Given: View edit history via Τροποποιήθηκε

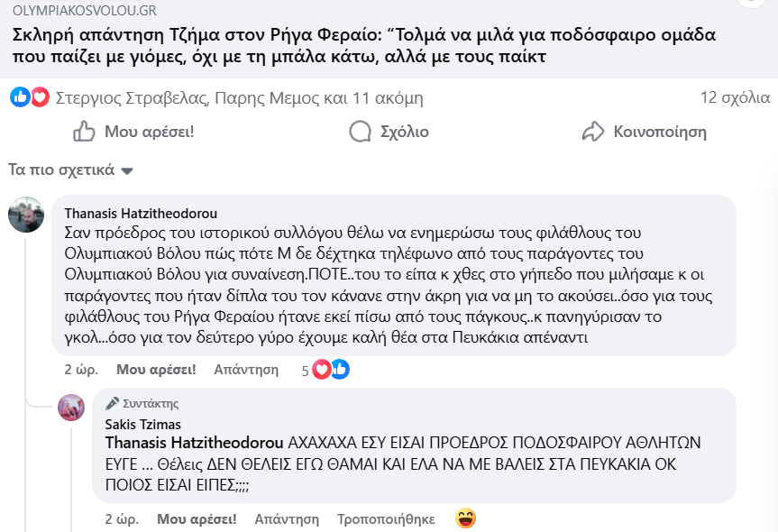Looking at the screenshot, I should (386, 518).
